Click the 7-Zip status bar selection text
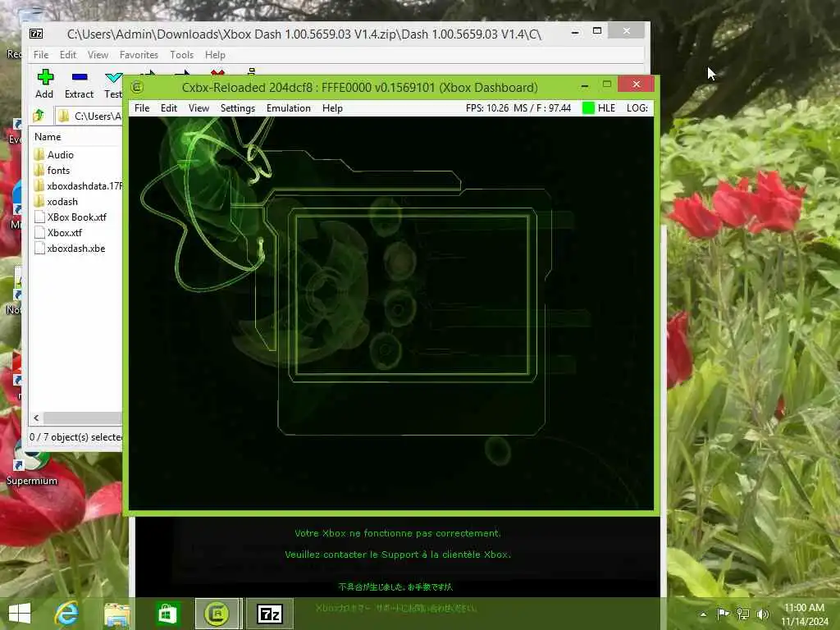The image size is (840, 630). click(x=75, y=437)
